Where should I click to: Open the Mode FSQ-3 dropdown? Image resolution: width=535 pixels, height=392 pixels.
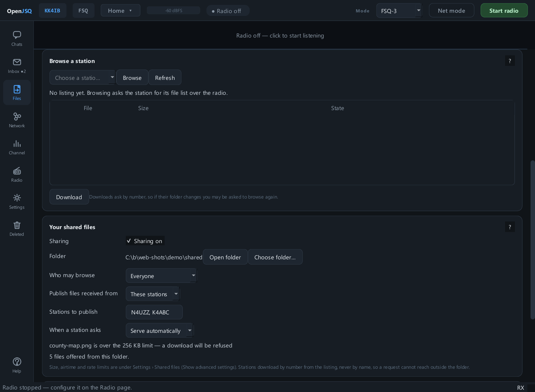[x=399, y=11]
